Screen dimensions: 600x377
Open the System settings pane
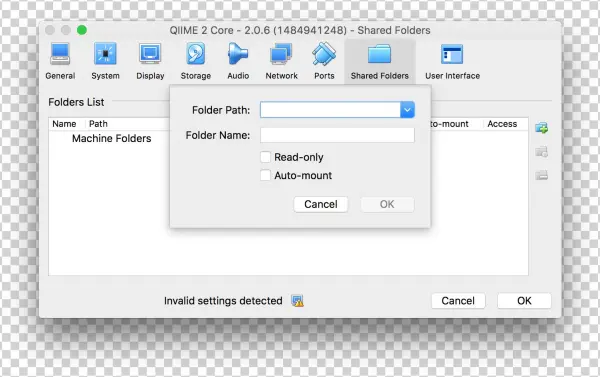click(105, 61)
